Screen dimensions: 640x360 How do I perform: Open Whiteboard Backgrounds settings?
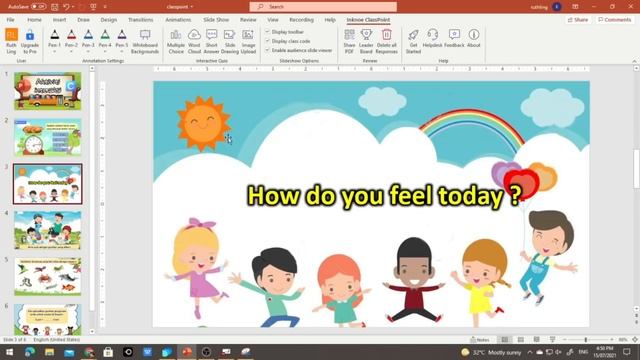pos(145,42)
